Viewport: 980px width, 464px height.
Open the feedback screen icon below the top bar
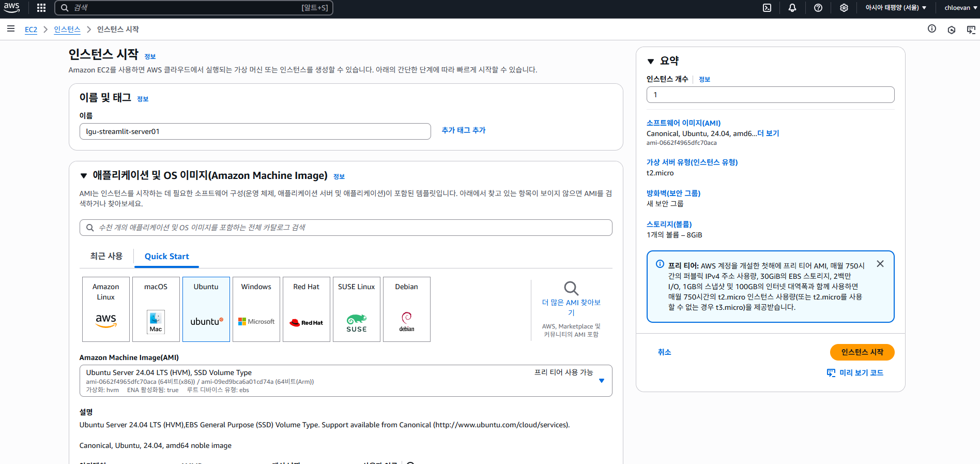(x=971, y=29)
